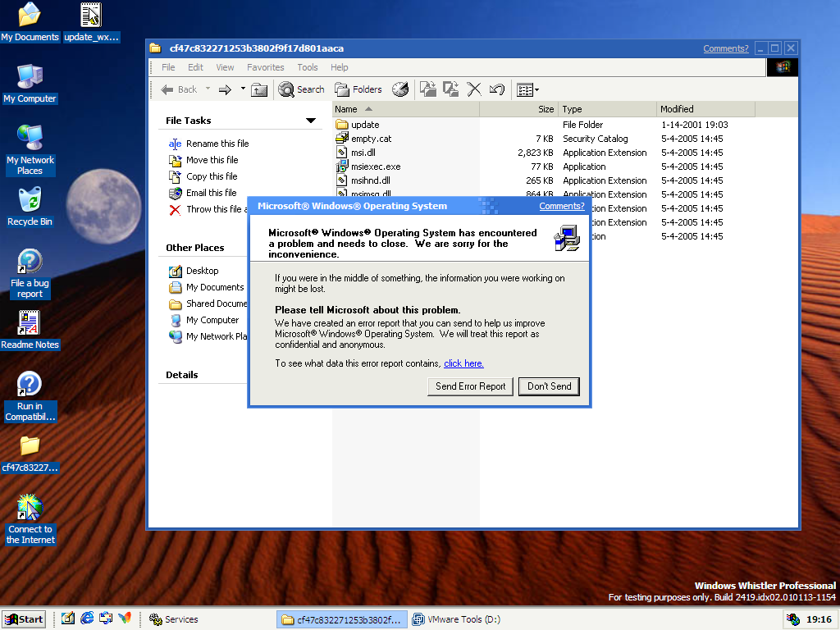Select 'Connect to the Internet' desktop shortcut
This screenshot has height=630, width=840.
point(30,519)
